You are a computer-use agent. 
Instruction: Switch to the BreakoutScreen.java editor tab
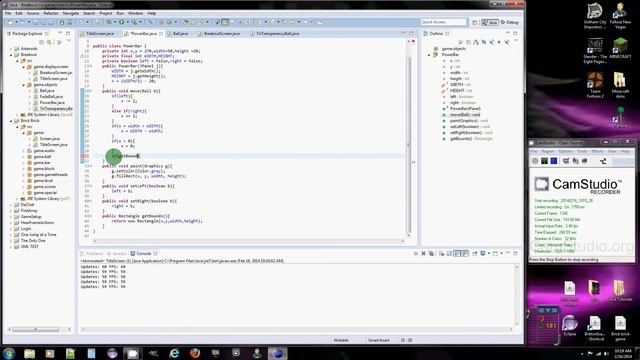coord(222,33)
